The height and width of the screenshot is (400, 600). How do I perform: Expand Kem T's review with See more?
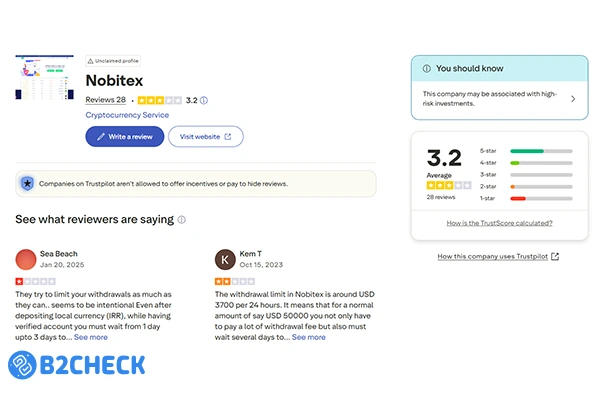click(x=308, y=337)
